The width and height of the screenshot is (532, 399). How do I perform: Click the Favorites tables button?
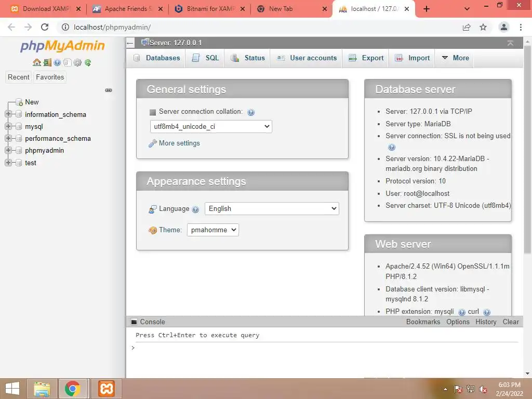[x=50, y=77]
